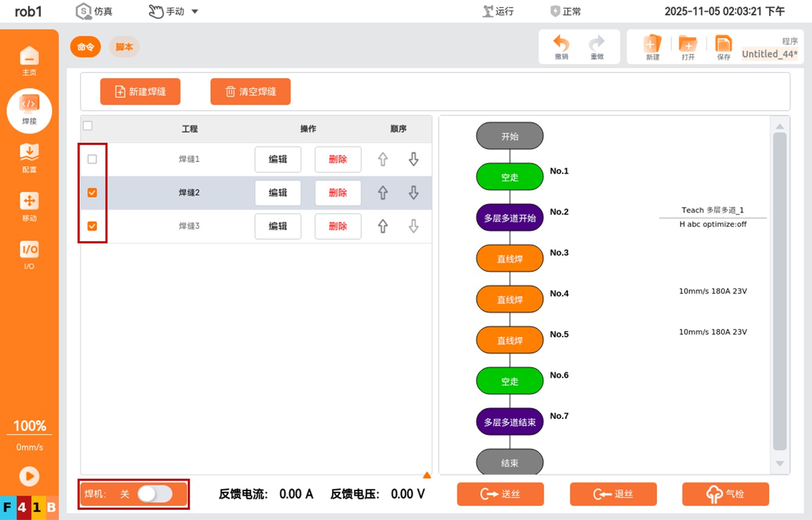Click 新建焊缝 to create a weld seam

[x=140, y=92]
